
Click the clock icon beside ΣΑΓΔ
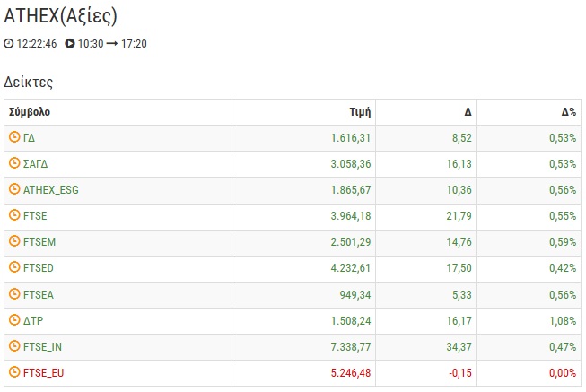pos(14,163)
